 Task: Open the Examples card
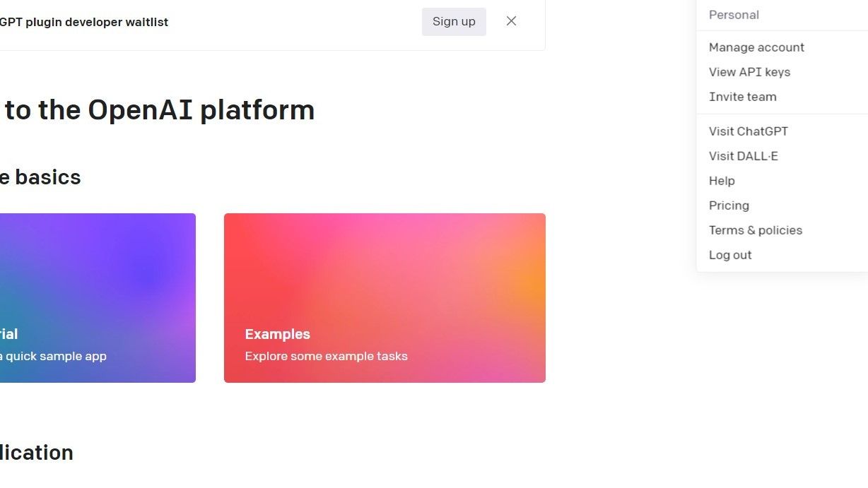(x=385, y=297)
